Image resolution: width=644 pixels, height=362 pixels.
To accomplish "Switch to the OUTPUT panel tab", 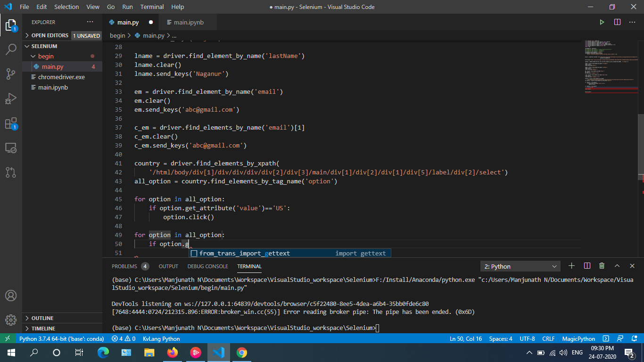I will pyautogui.click(x=168, y=266).
